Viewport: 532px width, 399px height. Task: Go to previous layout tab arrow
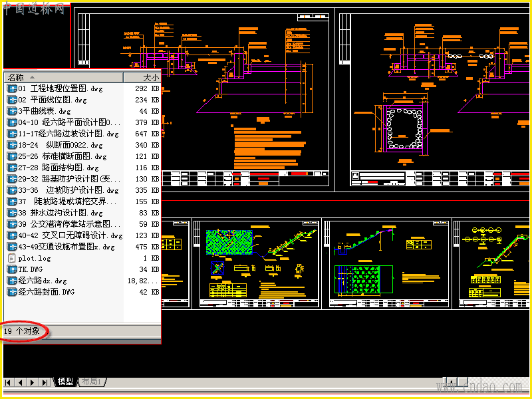[x=20, y=382]
